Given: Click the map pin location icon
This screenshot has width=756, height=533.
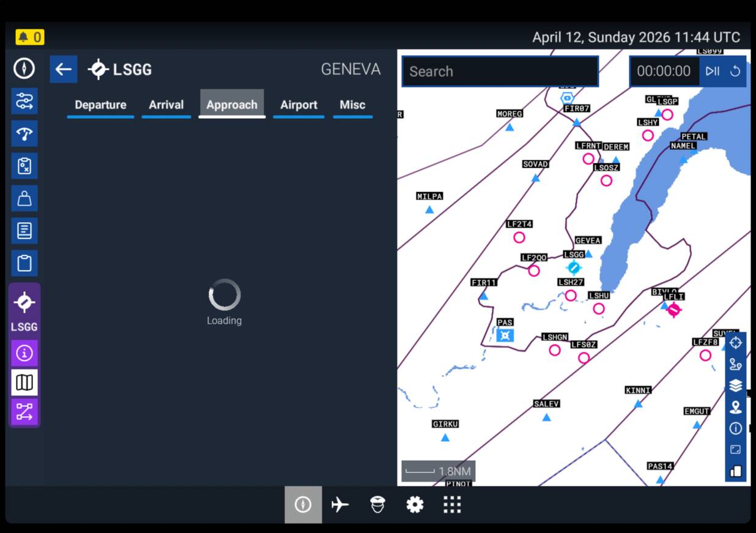Looking at the screenshot, I should click(735, 407).
